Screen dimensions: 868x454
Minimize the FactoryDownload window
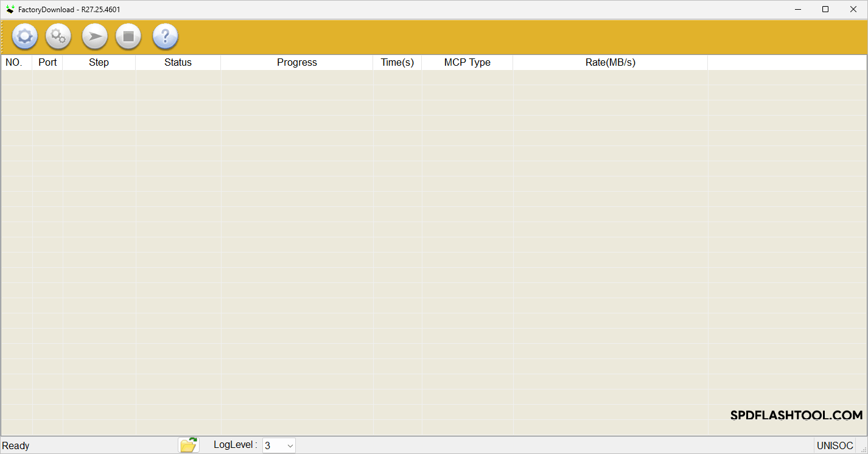click(x=797, y=9)
